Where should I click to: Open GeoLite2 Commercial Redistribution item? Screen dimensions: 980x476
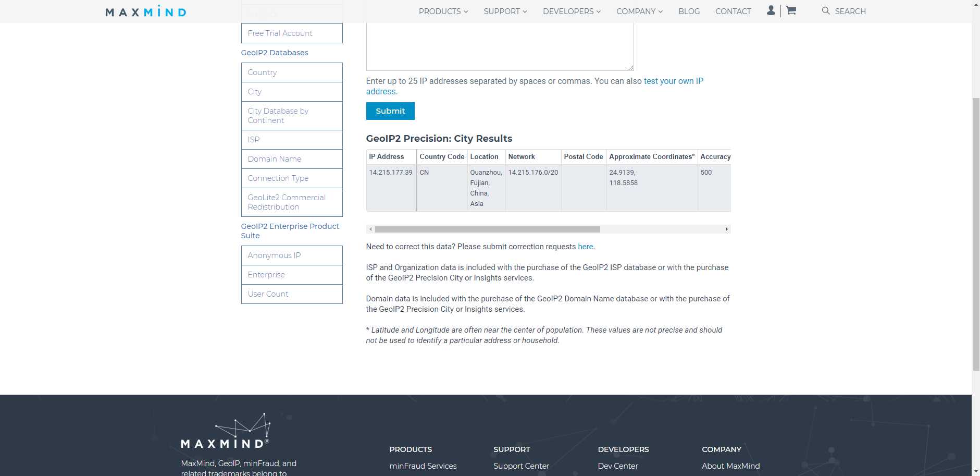click(292, 202)
